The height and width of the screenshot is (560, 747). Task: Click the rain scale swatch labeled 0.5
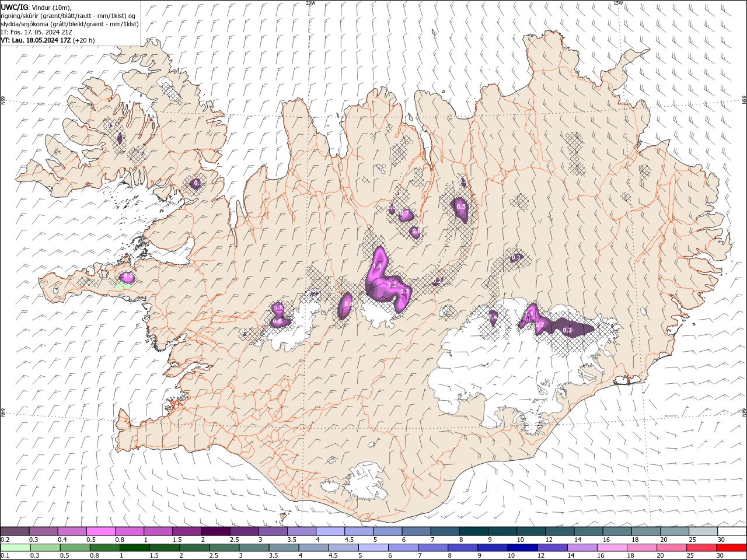[75, 548]
